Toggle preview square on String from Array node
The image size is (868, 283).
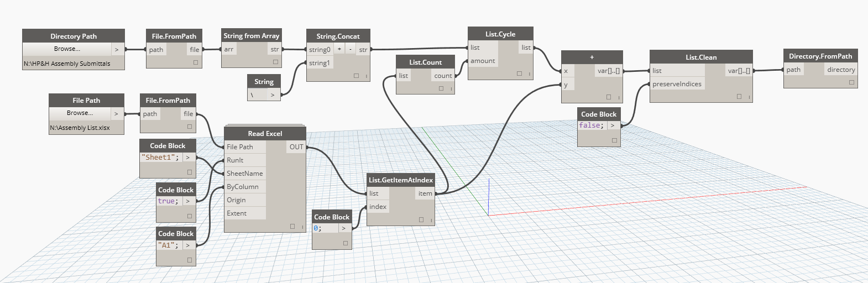point(275,62)
